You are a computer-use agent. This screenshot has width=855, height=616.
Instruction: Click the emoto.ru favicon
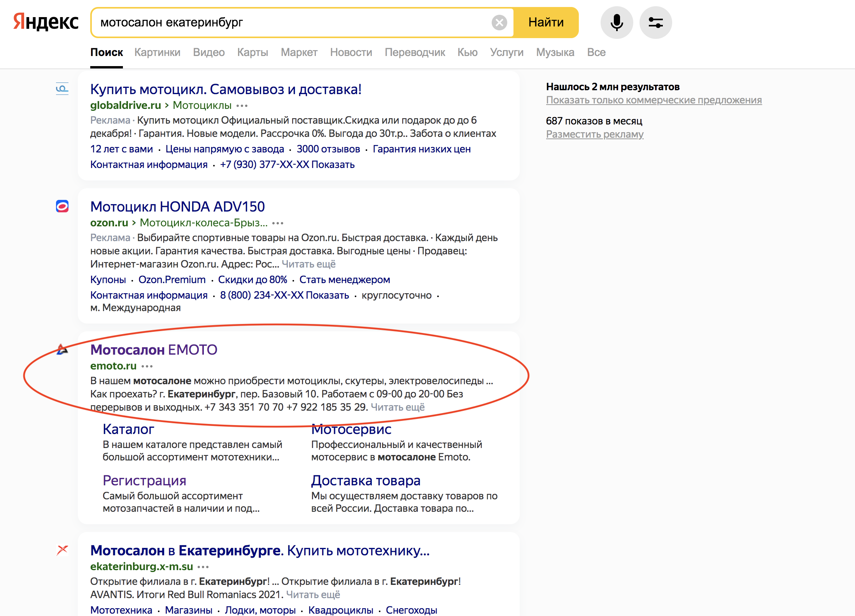[62, 349]
